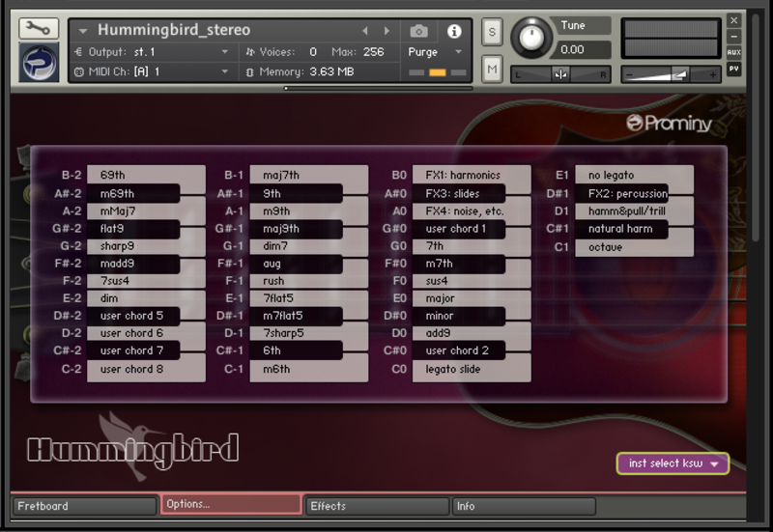The height and width of the screenshot is (532, 773).
Task: Click the hamm&pull/trill key
Action: click(634, 210)
